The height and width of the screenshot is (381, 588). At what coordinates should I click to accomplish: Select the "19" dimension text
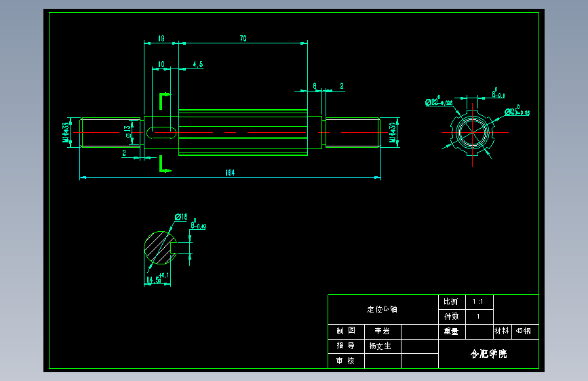[x=161, y=38]
